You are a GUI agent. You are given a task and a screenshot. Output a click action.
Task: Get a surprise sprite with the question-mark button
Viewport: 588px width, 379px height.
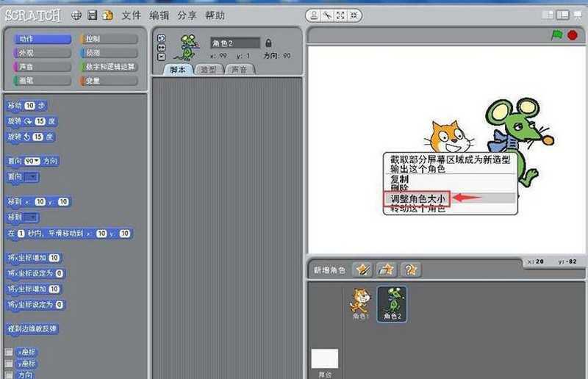tap(410, 270)
